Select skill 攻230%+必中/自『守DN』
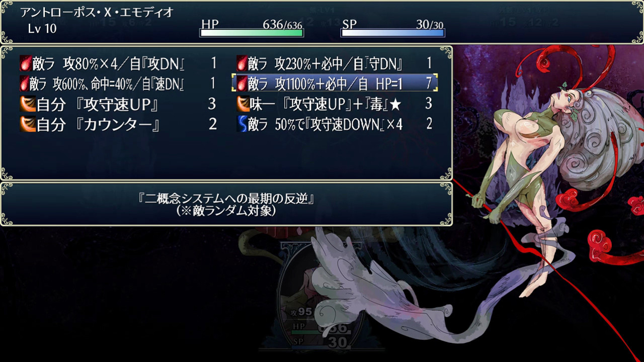 [335, 64]
